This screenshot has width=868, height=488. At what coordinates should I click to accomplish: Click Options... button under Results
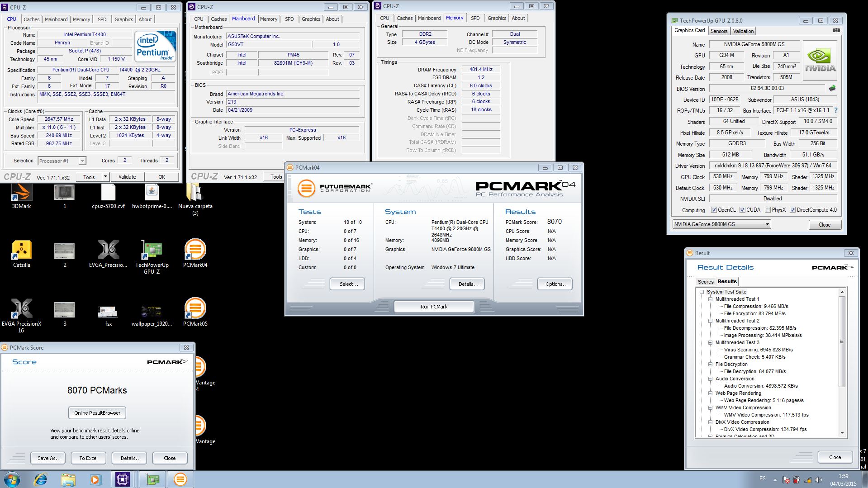click(556, 284)
